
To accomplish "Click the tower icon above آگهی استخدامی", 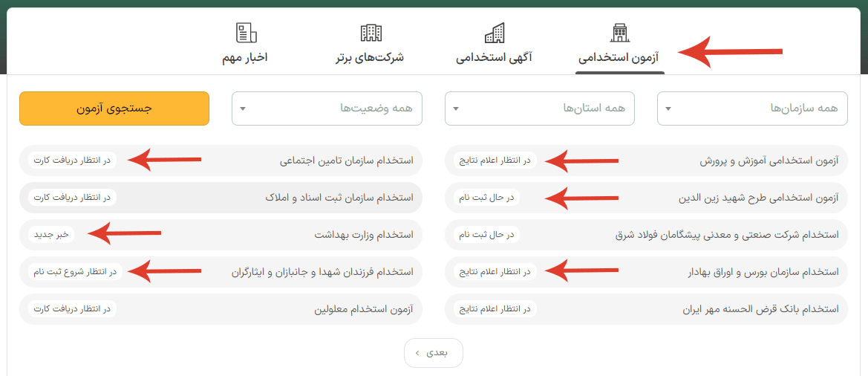I will pyautogui.click(x=495, y=33).
